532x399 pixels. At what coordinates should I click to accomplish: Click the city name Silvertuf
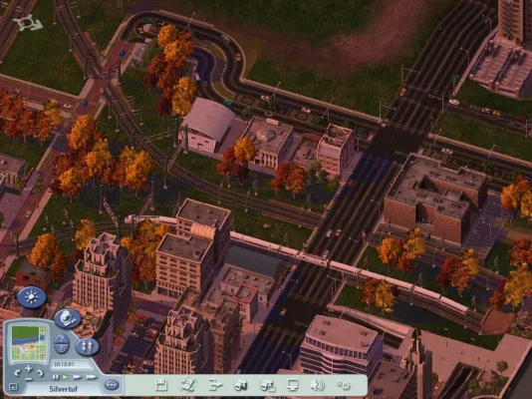click(x=63, y=389)
